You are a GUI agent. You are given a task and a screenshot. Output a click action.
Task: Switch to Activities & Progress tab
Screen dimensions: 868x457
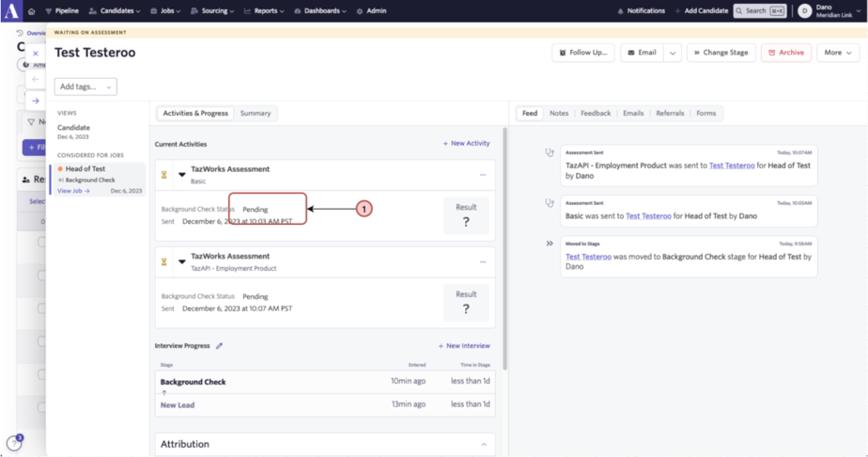(x=195, y=113)
